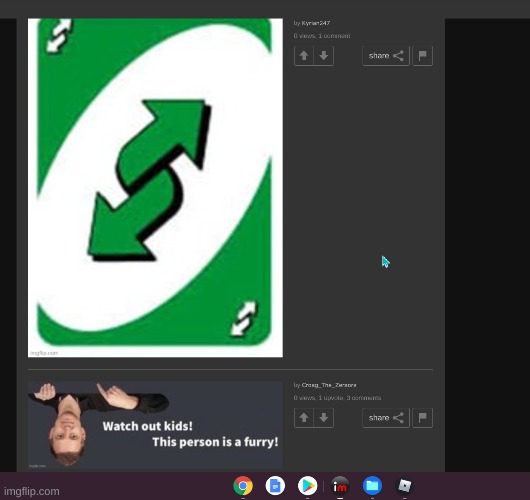
Task: Upvote the 'Watch out kids' furry post
Action: [304, 418]
